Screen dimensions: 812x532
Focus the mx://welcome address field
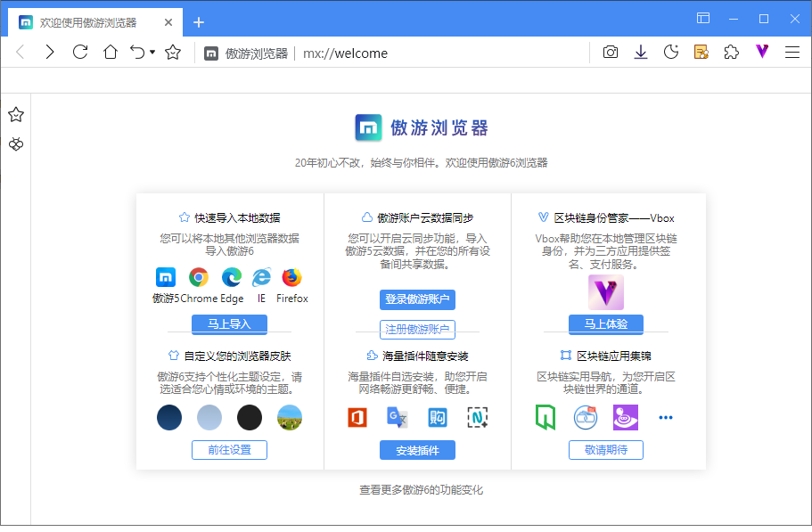tap(345, 53)
